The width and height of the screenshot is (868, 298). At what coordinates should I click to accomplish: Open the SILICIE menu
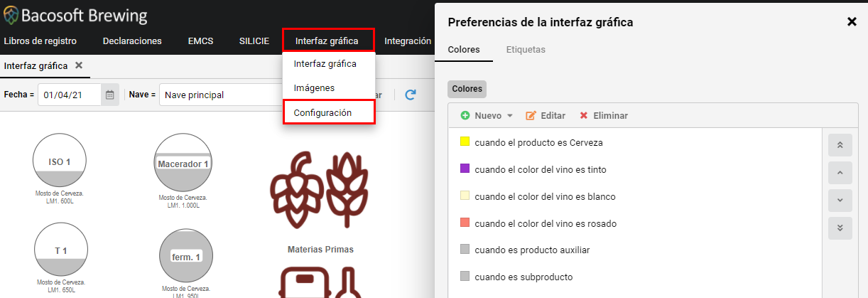[254, 41]
